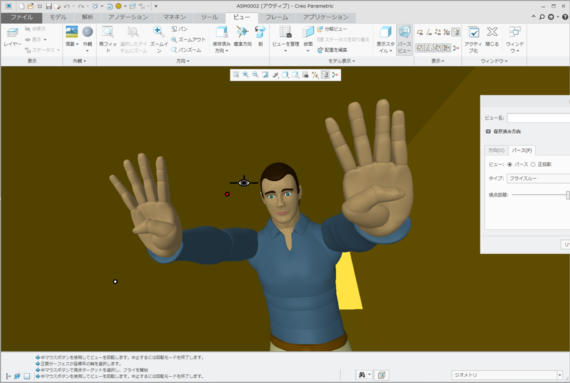
Task: Click the white point marker in viewport
Action: (x=115, y=282)
